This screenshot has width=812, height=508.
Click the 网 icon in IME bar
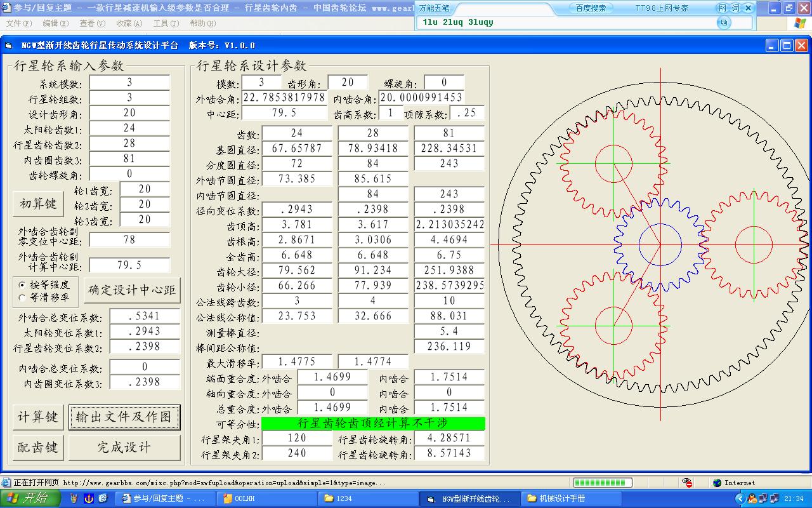click(x=723, y=8)
